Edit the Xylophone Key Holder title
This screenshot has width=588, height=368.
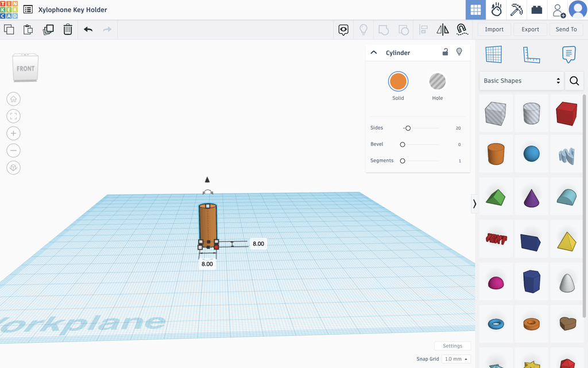pos(72,10)
